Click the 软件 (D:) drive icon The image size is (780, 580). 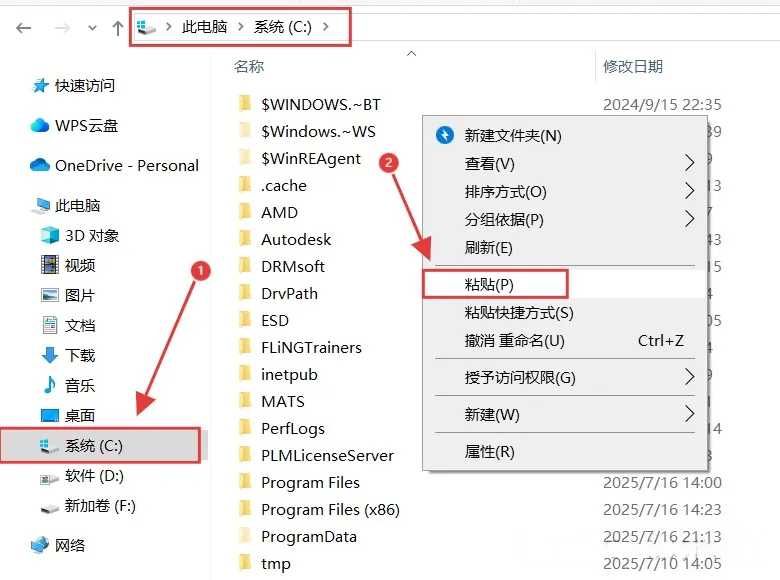coord(50,478)
